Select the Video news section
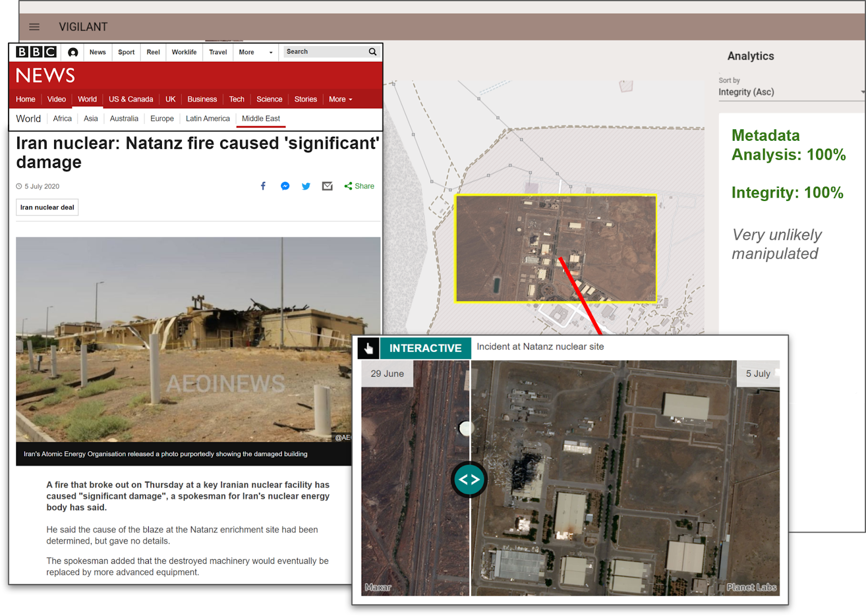Image resolution: width=866 pixels, height=616 pixels. tap(56, 100)
